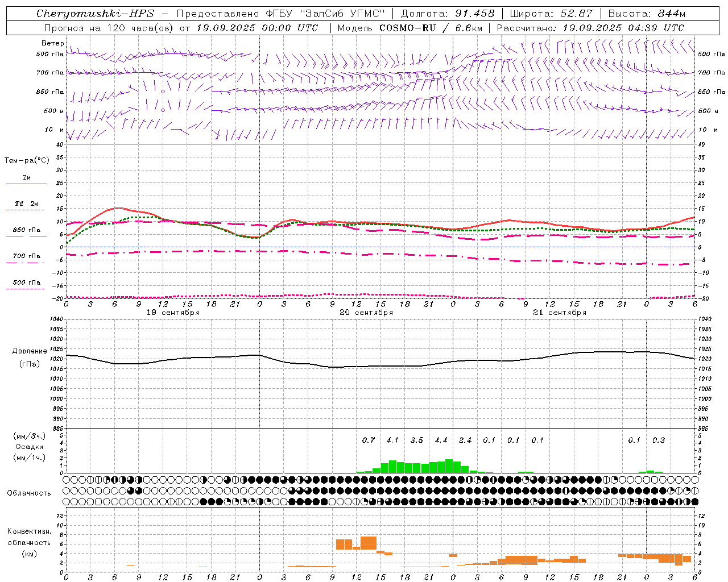Click the 0.3 precipitation value
Image resolution: width=728 pixels, height=582 pixels.
[659, 440]
